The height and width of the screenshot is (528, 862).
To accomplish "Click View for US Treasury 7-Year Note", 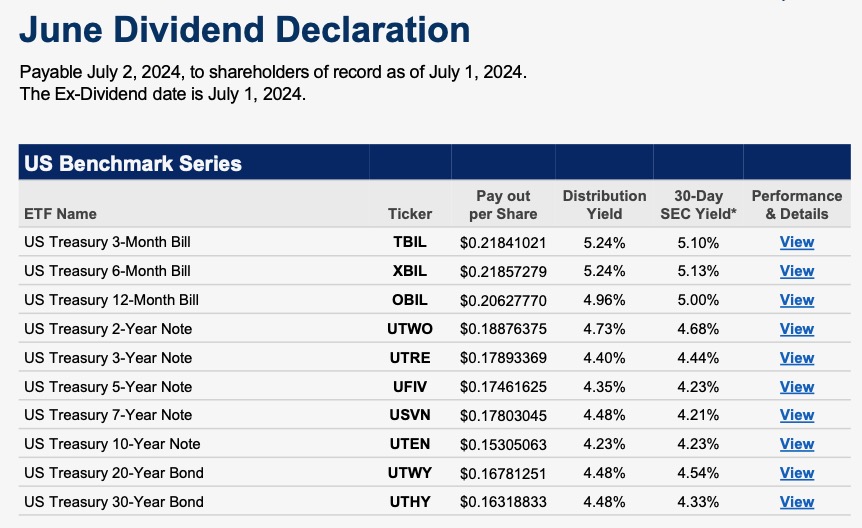I will [x=797, y=415].
